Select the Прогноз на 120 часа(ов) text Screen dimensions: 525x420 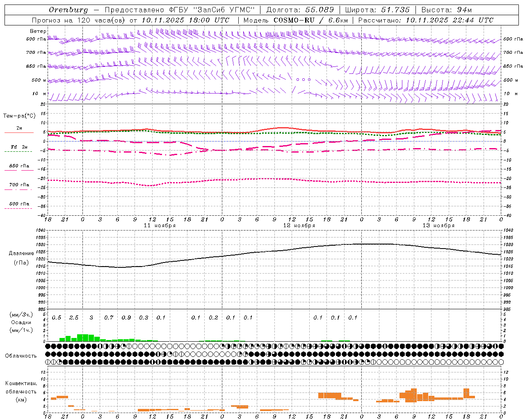pos(79,20)
